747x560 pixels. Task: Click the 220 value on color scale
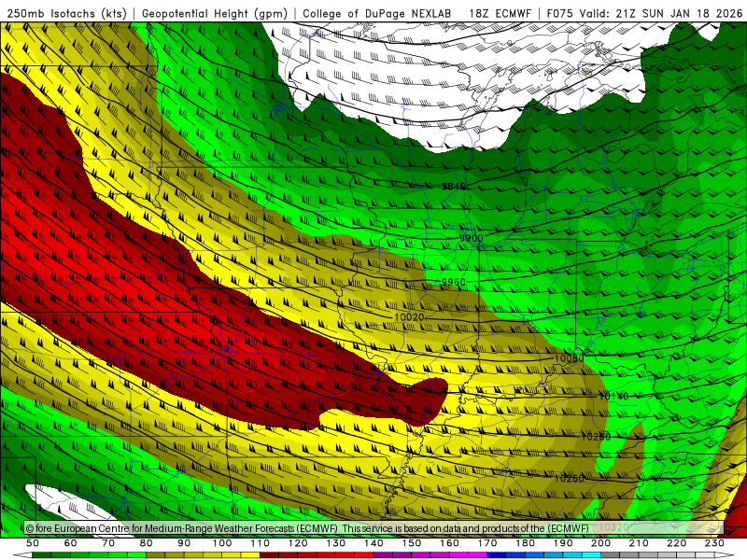(x=677, y=543)
